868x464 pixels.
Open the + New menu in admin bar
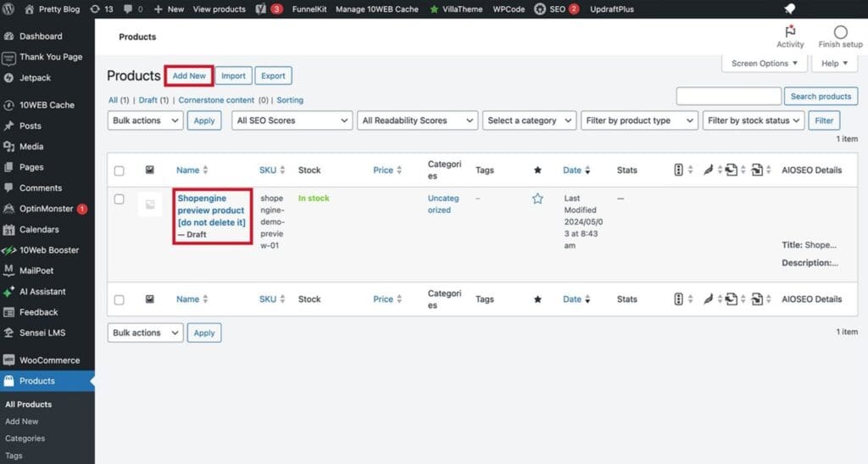pos(169,8)
